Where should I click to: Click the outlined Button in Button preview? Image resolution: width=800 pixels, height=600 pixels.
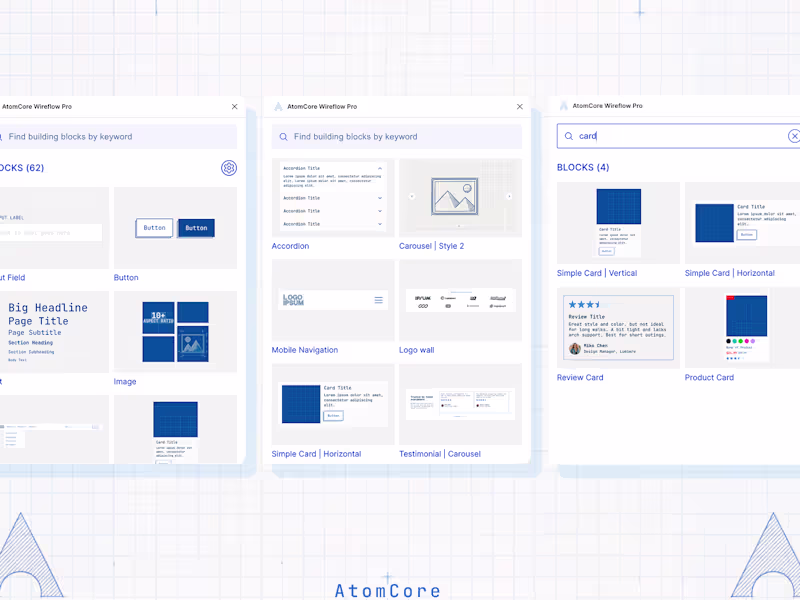pyautogui.click(x=154, y=228)
